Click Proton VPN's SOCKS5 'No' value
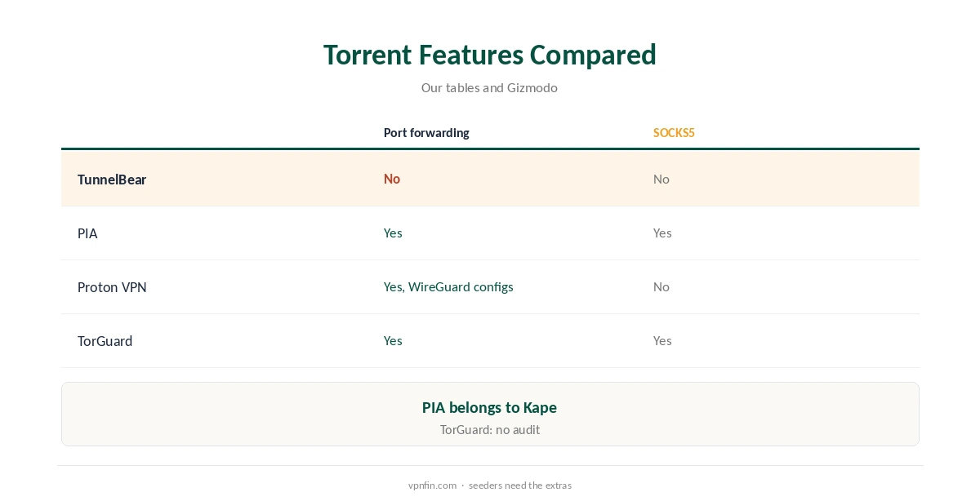 pyautogui.click(x=661, y=286)
